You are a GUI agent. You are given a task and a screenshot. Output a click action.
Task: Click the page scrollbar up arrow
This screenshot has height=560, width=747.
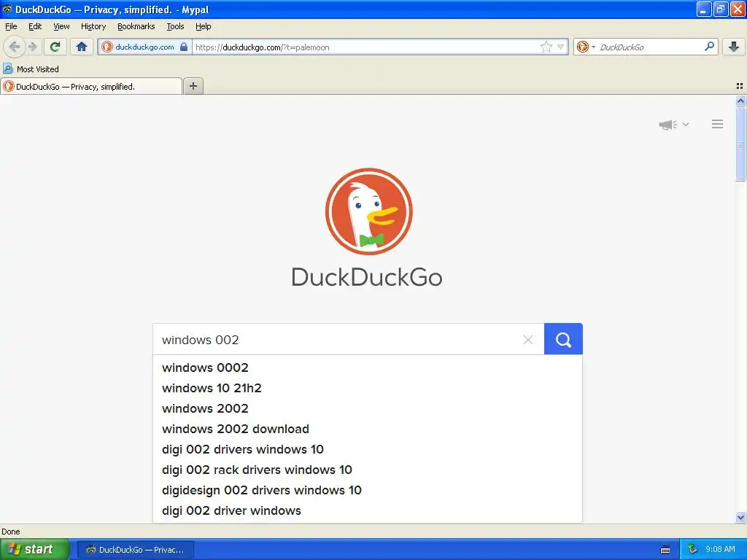(x=740, y=101)
